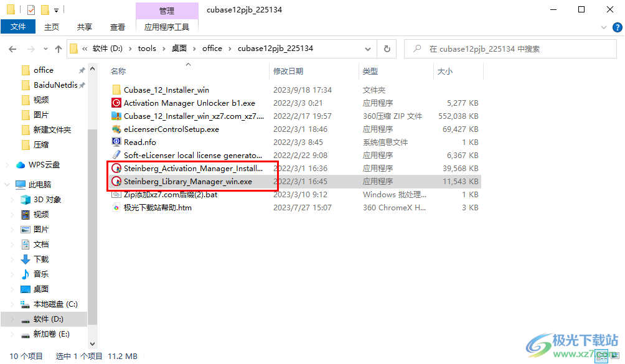This screenshot has width=625, height=364.
Task: Open 本地磁盘 (C:) drive
Action: click(55, 304)
